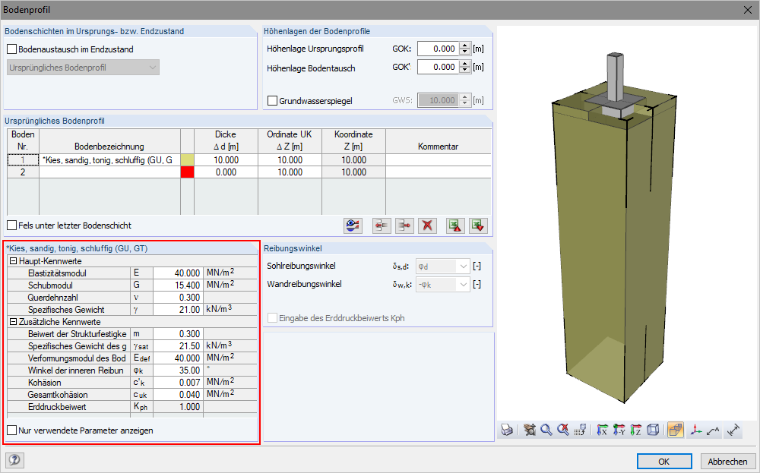The height and width of the screenshot is (473, 760).
Task: Confirm the dialog with OK
Action: click(x=664, y=461)
